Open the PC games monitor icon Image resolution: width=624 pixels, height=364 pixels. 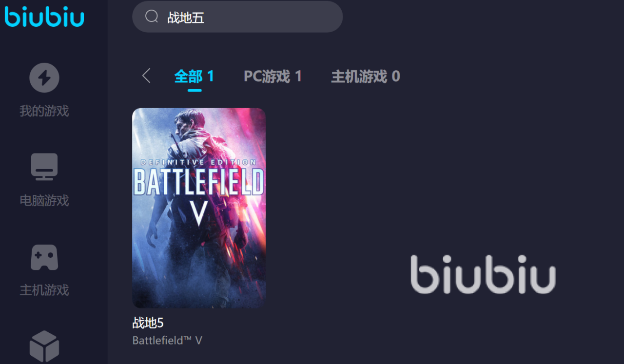pyautogui.click(x=44, y=167)
